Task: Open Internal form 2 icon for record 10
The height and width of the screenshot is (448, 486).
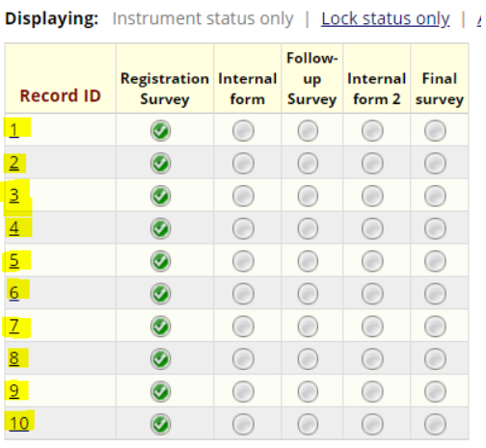Action: [x=372, y=424]
